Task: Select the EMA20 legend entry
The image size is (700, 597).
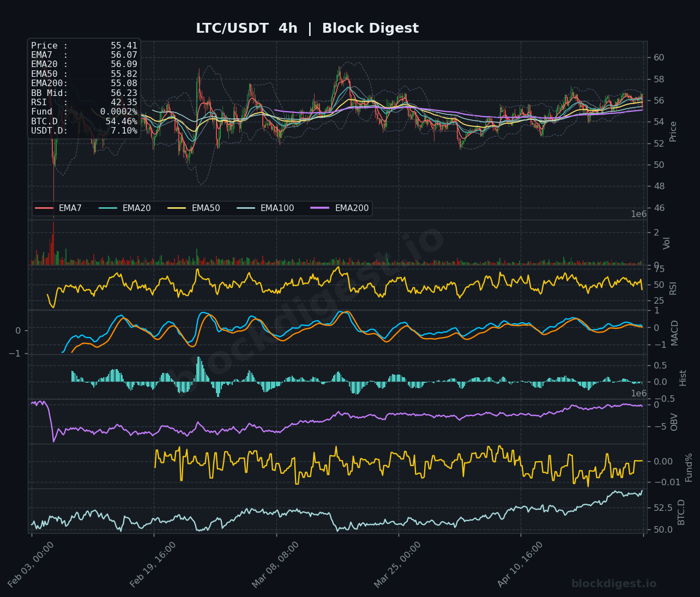Action: tap(125, 208)
